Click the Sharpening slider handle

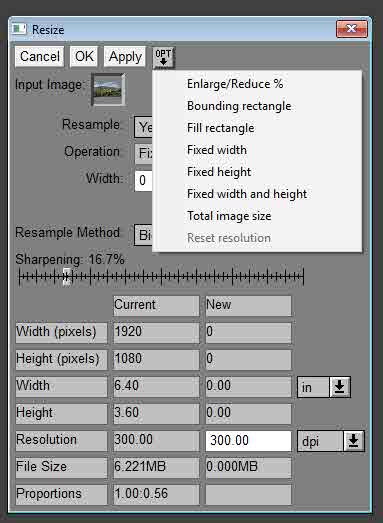[67, 277]
